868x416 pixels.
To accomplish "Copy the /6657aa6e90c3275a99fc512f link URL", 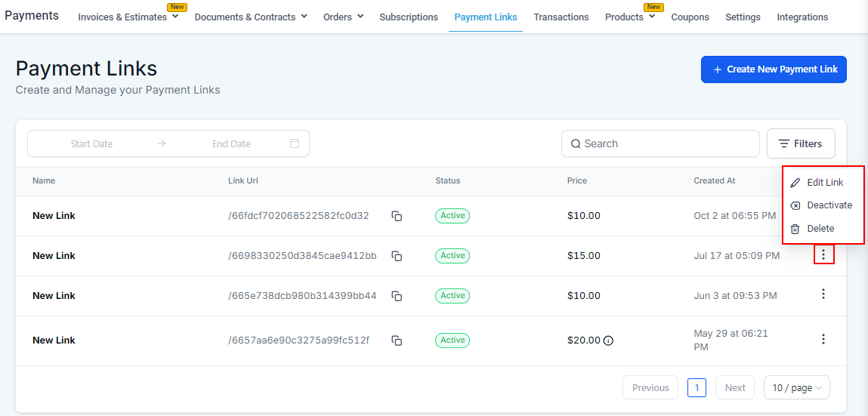I will [x=397, y=341].
